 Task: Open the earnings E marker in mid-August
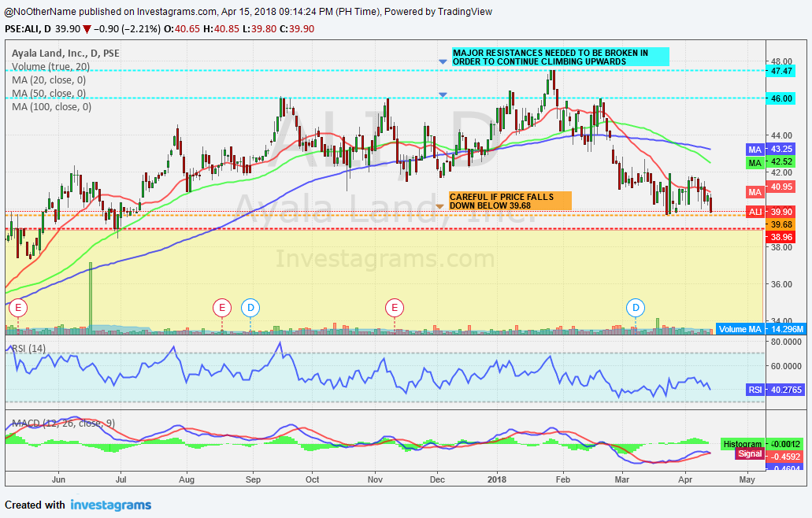pyautogui.click(x=222, y=308)
